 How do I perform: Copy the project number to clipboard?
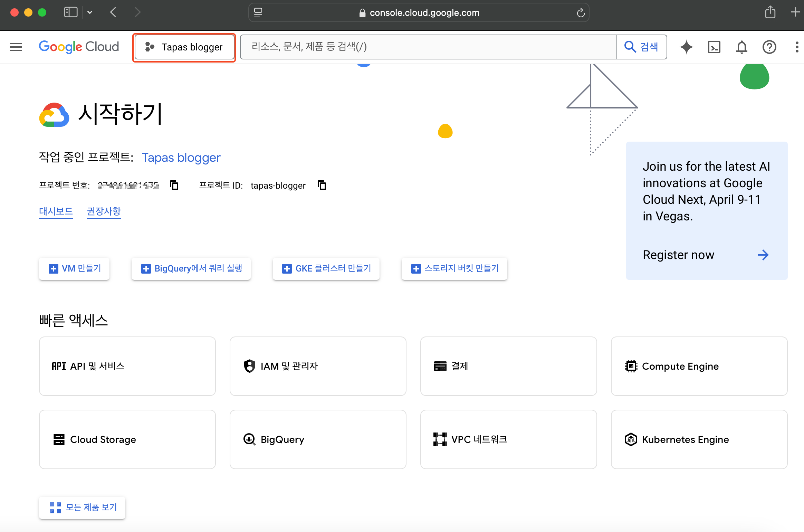174,186
